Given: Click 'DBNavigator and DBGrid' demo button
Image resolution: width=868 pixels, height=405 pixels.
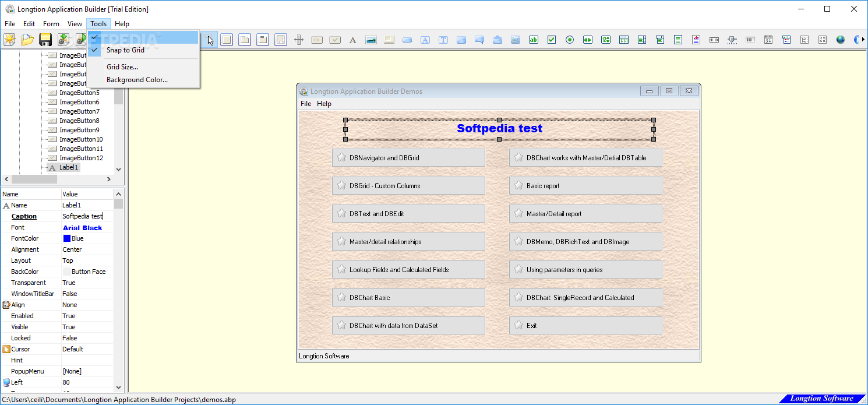Looking at the screenshot, I should pos(408,158).
